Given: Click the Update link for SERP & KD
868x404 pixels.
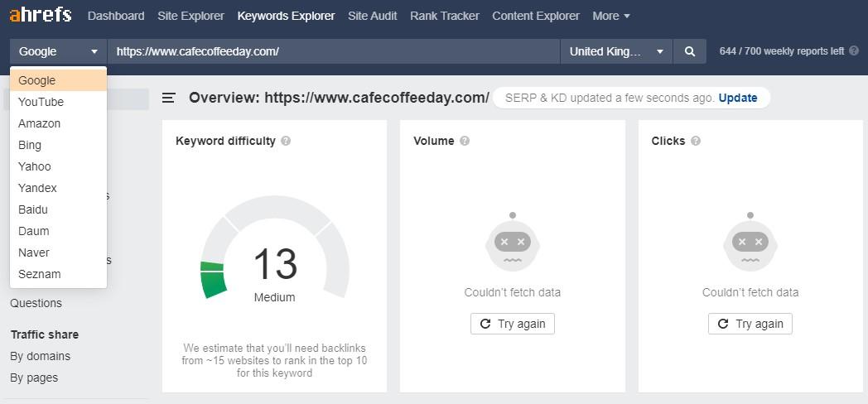Looking at the screenshot, I should pos(737,98).
